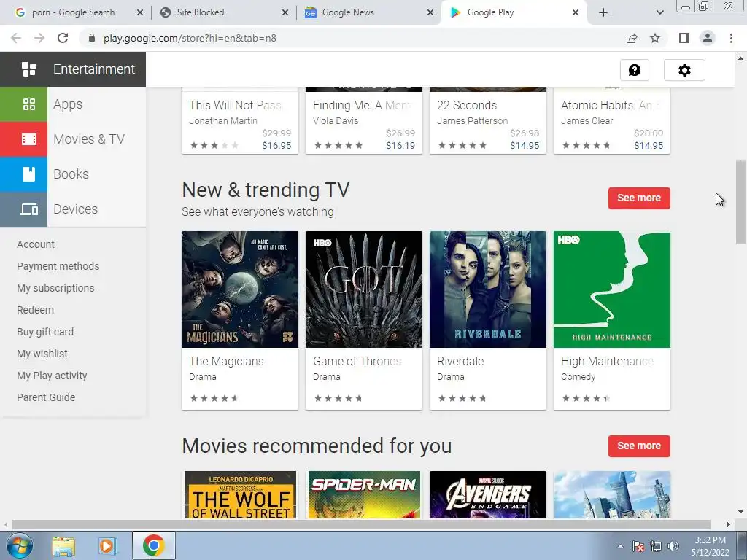The height and width of the screenshot is (560, 747).
Task: Open the Windows Start menu
Action: click(19, 545)
